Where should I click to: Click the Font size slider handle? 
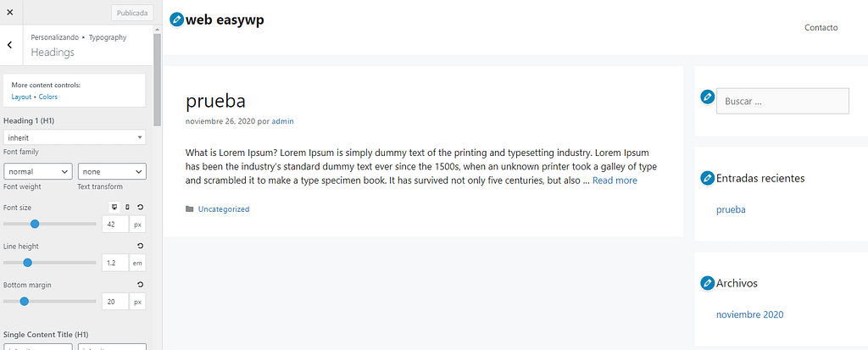34,224
